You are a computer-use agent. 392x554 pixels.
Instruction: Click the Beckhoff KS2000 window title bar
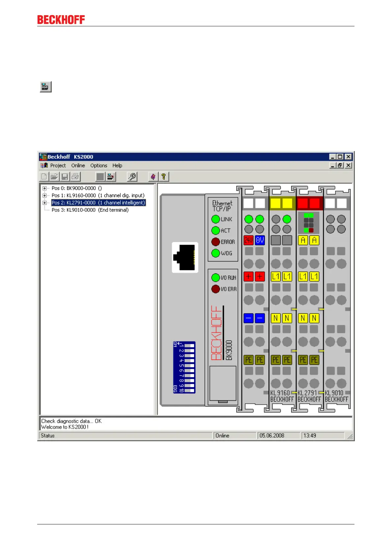pyautogui.click(x=196, y=157)
